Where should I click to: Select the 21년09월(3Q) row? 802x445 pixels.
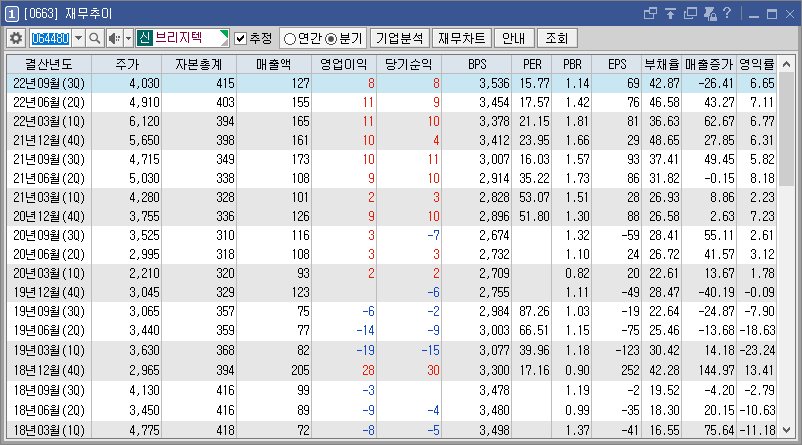click(391, 159)
